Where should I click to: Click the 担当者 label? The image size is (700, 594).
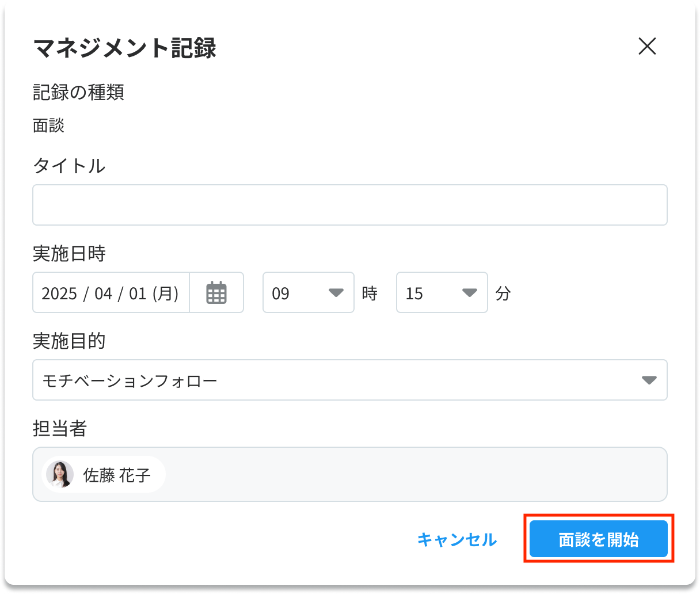tap(60, 428)
